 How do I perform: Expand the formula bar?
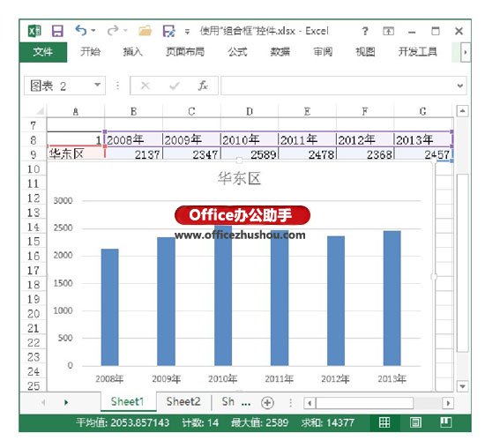click(460, 86)
